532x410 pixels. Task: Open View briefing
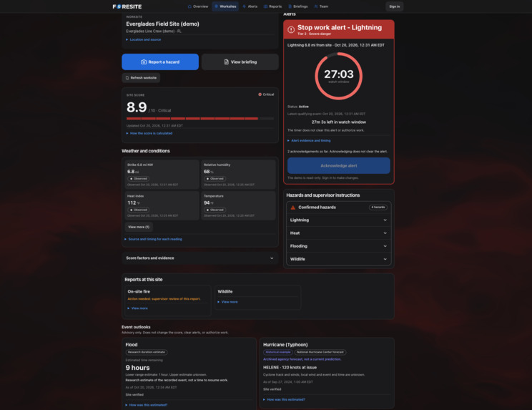[x=240, y=62]
